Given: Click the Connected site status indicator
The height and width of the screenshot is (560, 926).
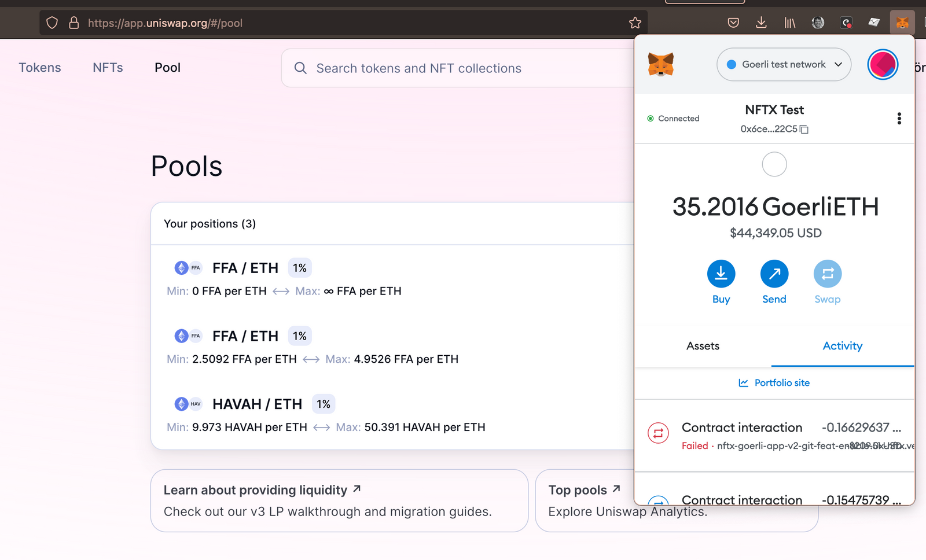Looking at the screenshot, I should point(673,119).
